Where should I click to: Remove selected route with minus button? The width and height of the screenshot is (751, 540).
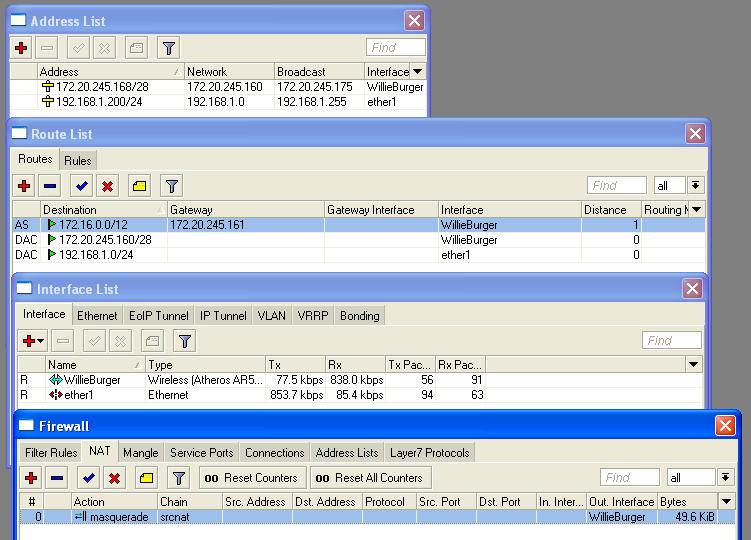point(50,186)
